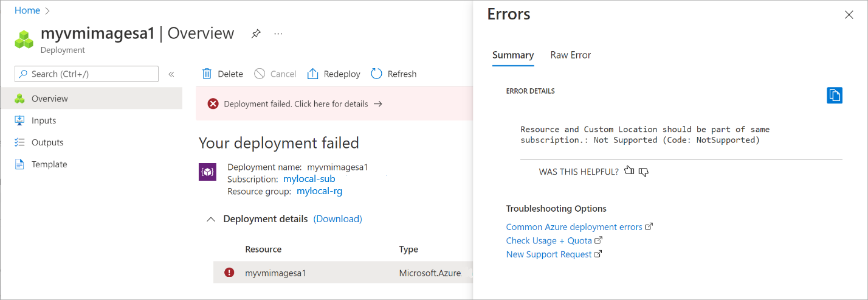Open the Template menu item

tap(49, 164)
